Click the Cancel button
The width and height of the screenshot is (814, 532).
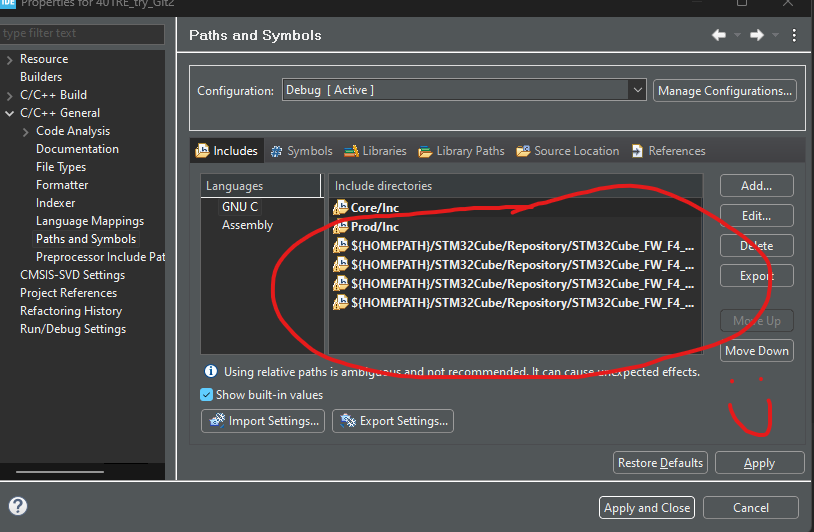point(751,508)
